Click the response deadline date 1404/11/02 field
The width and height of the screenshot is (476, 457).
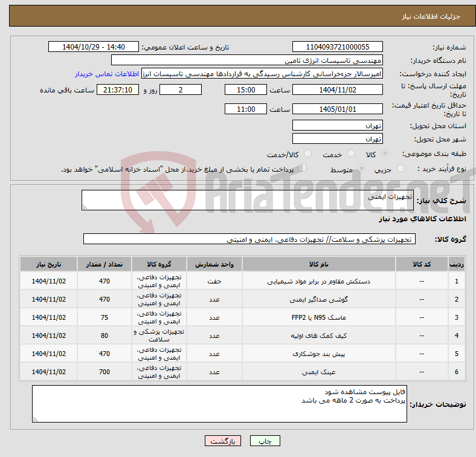tap(337, 89)
